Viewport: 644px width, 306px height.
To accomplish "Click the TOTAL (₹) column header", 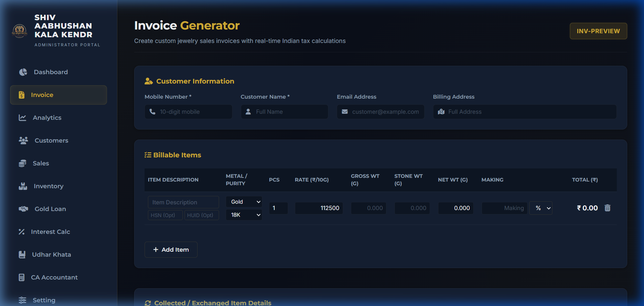I will [x=585, y=180].
